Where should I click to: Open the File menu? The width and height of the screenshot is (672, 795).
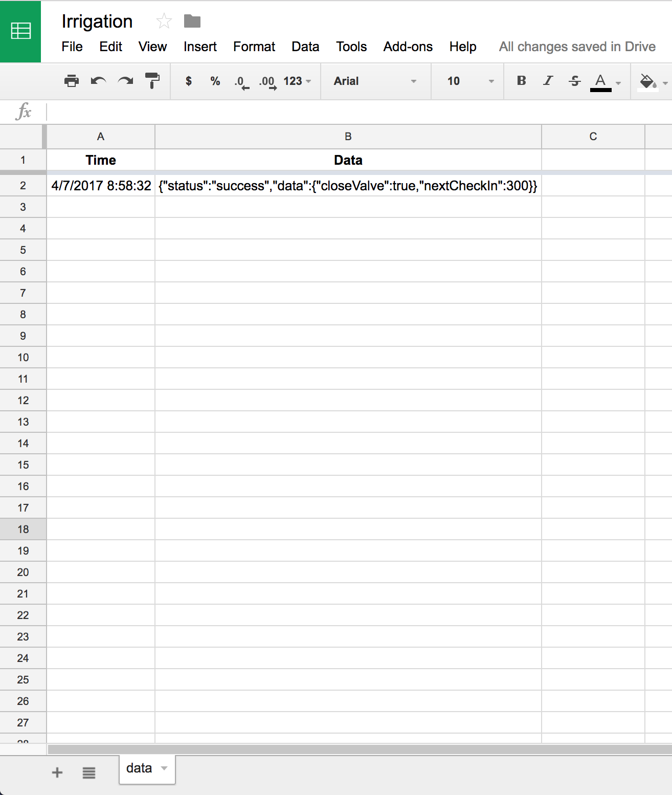(72, 47)
